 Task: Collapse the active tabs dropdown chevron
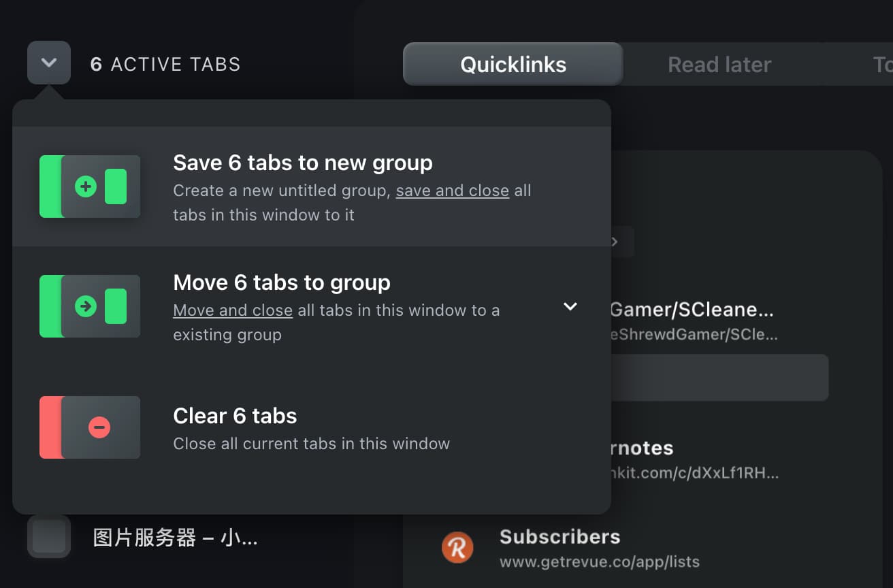[48, 62]
